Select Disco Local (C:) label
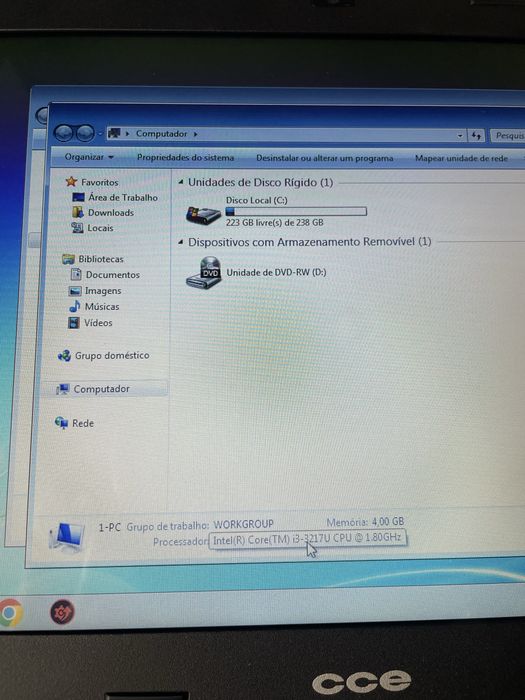 point(257,200)
